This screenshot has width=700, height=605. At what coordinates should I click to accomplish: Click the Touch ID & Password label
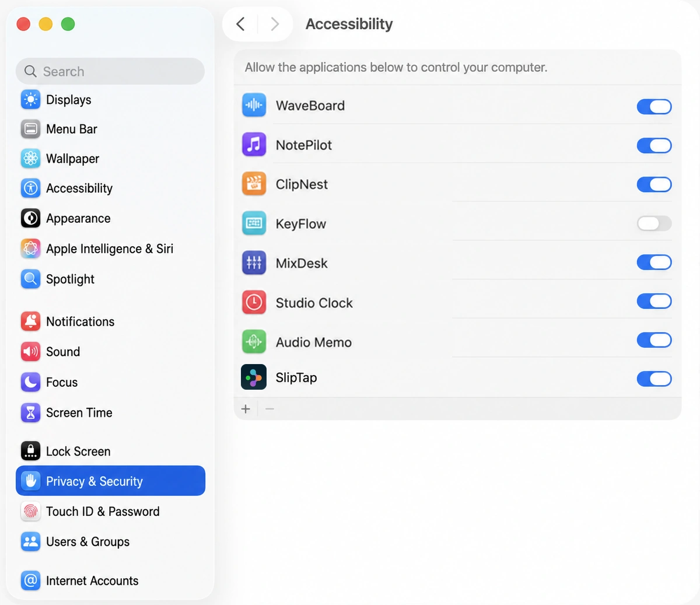[103, 512]
